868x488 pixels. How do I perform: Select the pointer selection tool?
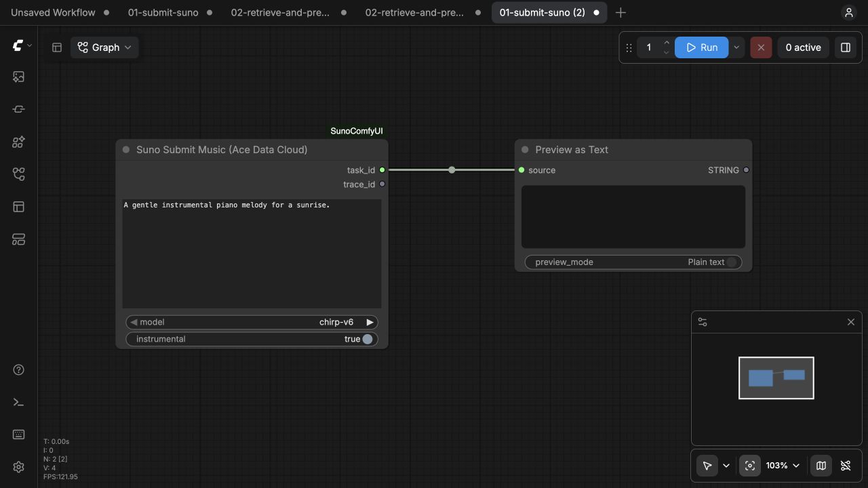point(707,466)
